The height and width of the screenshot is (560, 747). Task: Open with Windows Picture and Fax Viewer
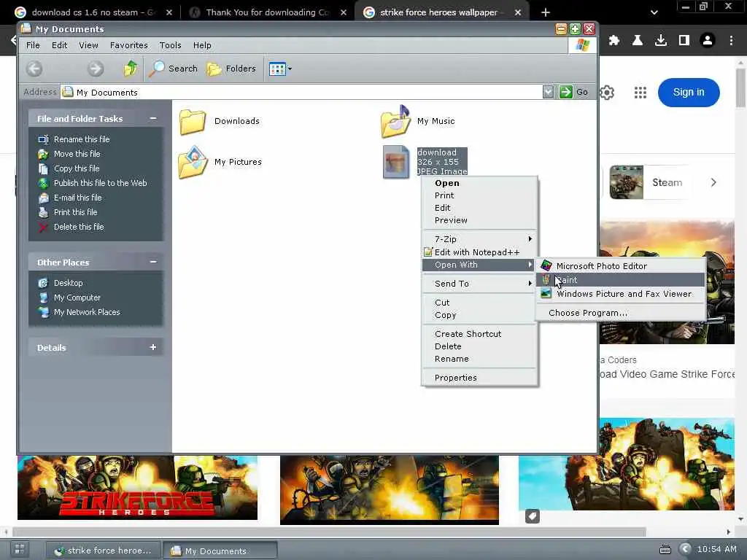coord(621,294)
